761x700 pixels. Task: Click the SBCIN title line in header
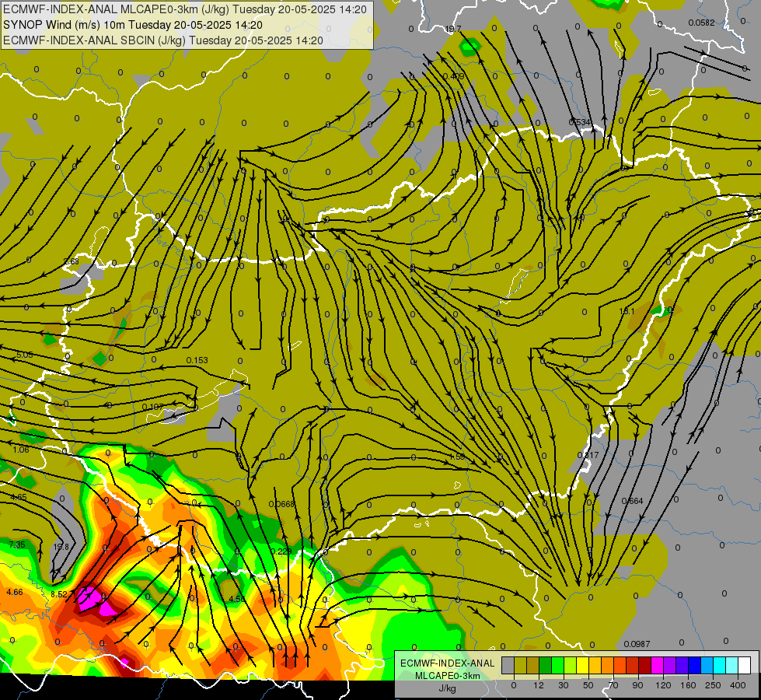(x=163, y=40)
